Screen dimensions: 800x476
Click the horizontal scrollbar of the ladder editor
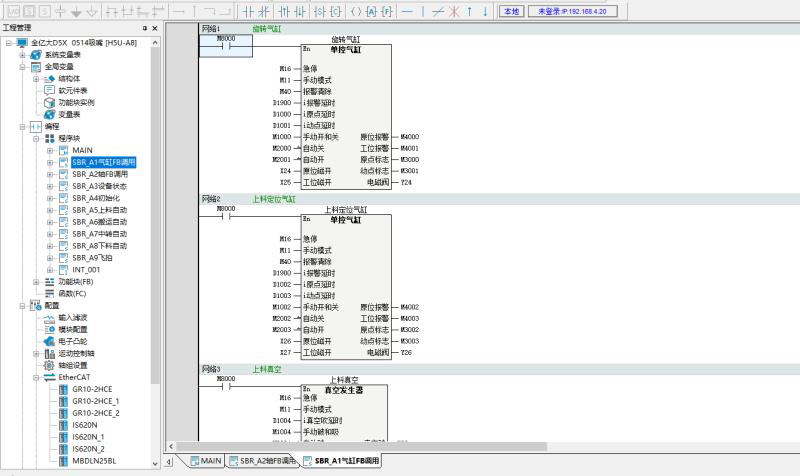[x=361, y=446]
